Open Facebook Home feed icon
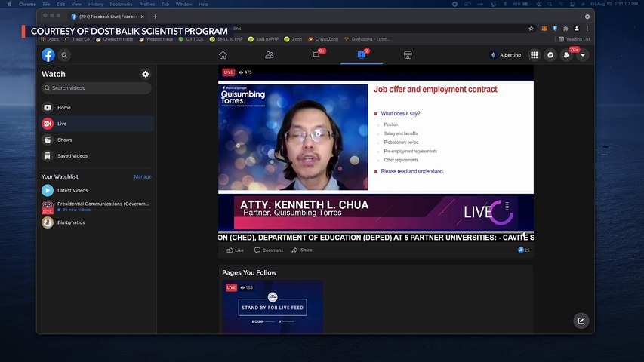Image resolution: width=644 pixels, height=362 pixels. 223,55
